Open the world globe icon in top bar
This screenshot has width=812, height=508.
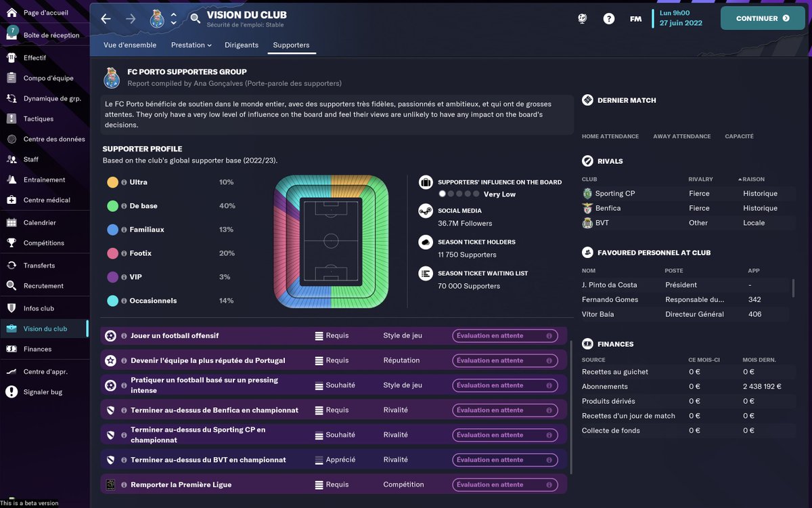click(x=582, y=19)
